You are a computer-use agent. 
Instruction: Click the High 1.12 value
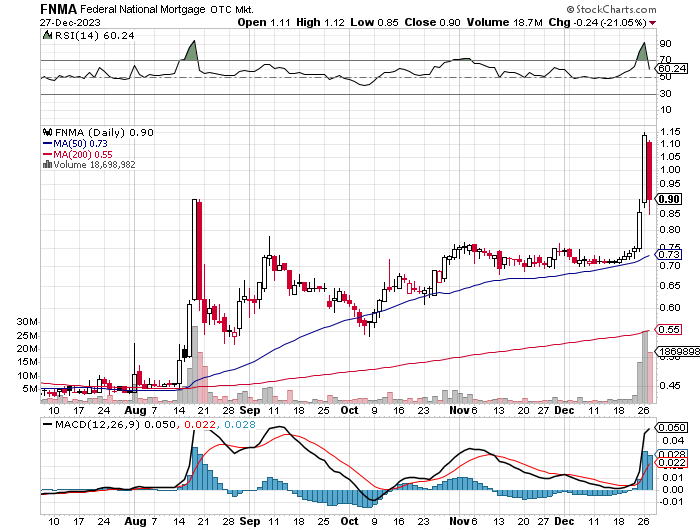[x=321, y=22]
